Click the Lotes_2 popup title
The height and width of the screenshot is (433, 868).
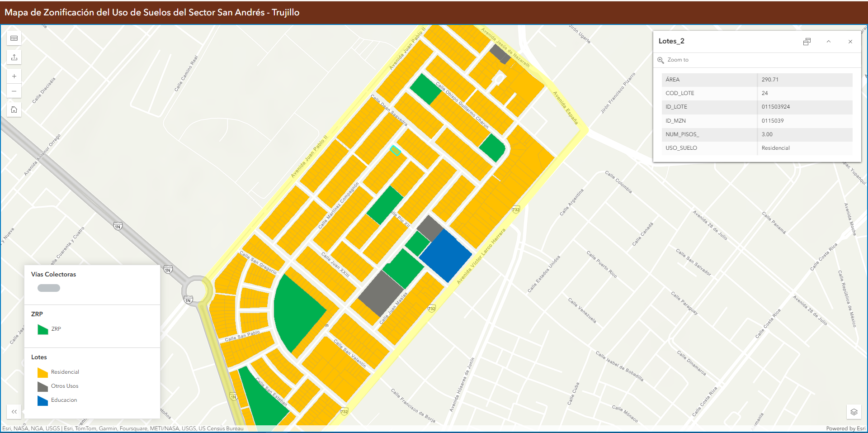point(671,41)
